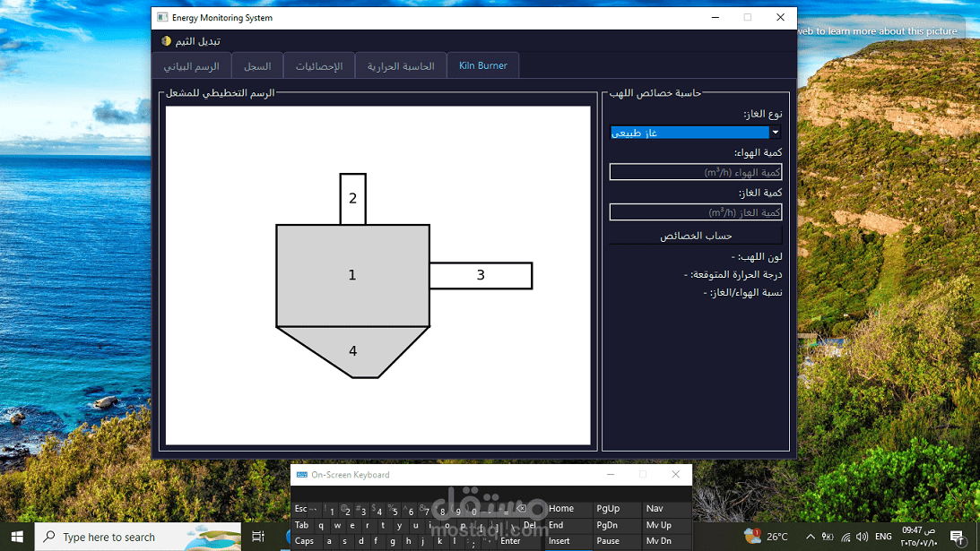Tap backspace icon key on On-Screen Keyboard
The width and height of the screenshot is (980, 551).
pos(521,509)
